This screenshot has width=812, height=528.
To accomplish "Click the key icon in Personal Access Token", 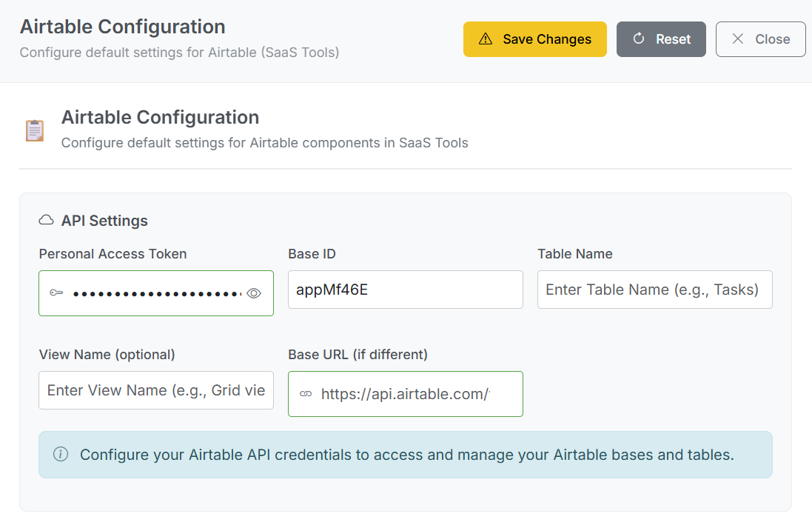I will point(56,293).
